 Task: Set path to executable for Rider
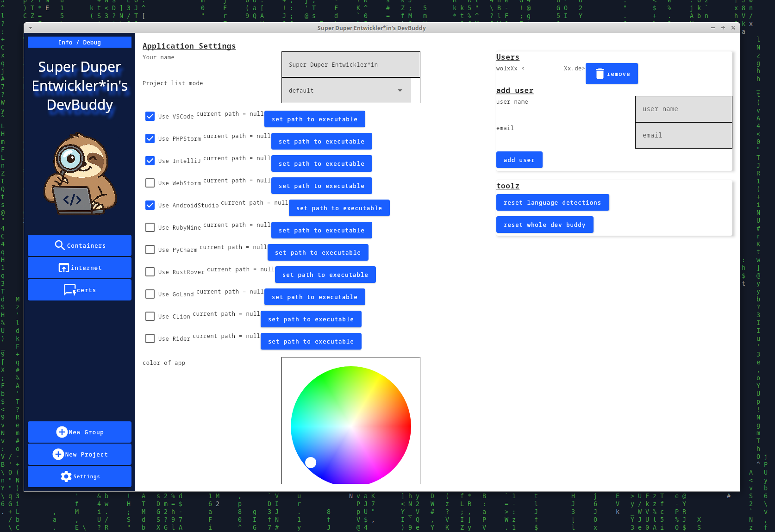pyautogui.click(x=311, y=341)
